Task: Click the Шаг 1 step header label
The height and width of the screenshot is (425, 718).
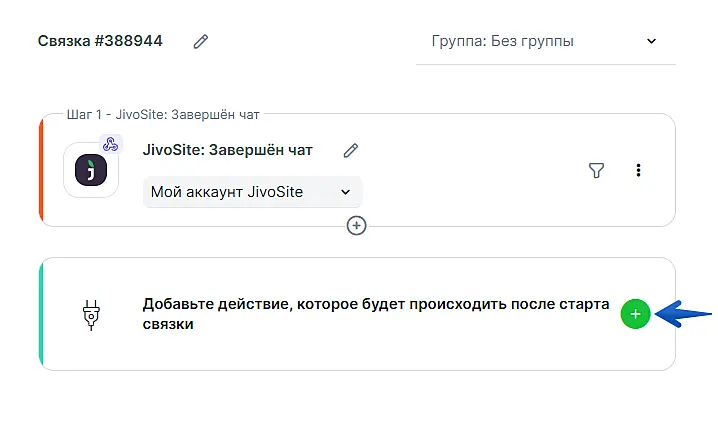Action: pyautogui.click(x=168, y=114)
